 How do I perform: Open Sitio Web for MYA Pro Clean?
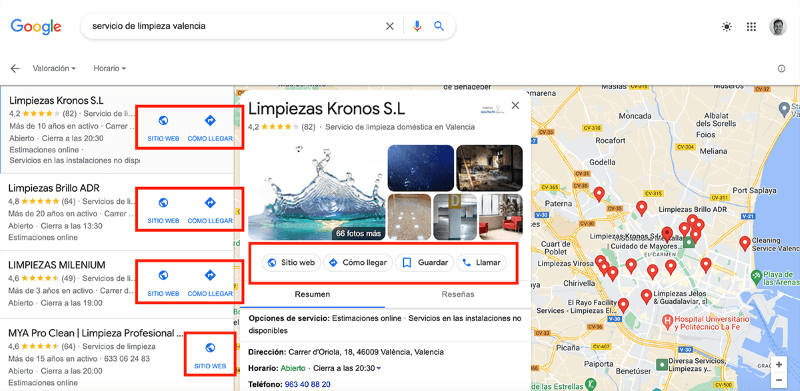[x=210, y=355]
